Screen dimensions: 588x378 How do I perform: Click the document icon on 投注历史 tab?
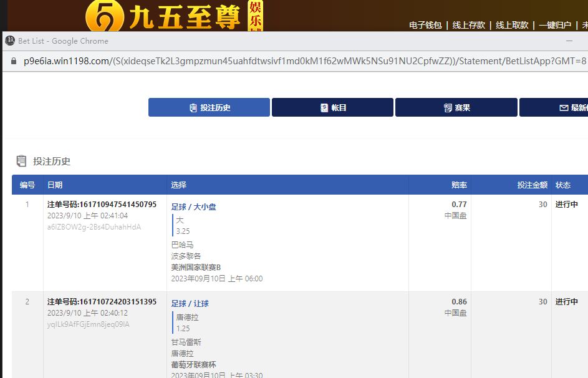(x=193, y=108)
